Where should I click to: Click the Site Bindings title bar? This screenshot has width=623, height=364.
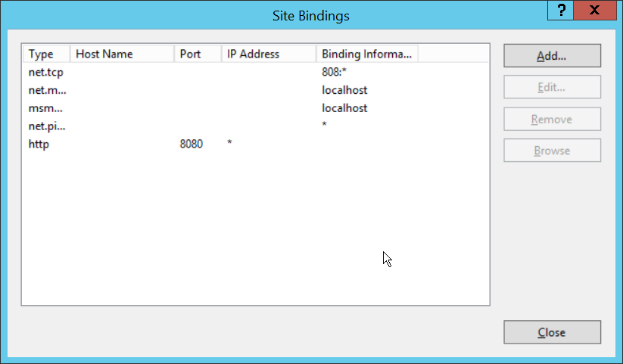pyautogui.click(x=310, y=14)
